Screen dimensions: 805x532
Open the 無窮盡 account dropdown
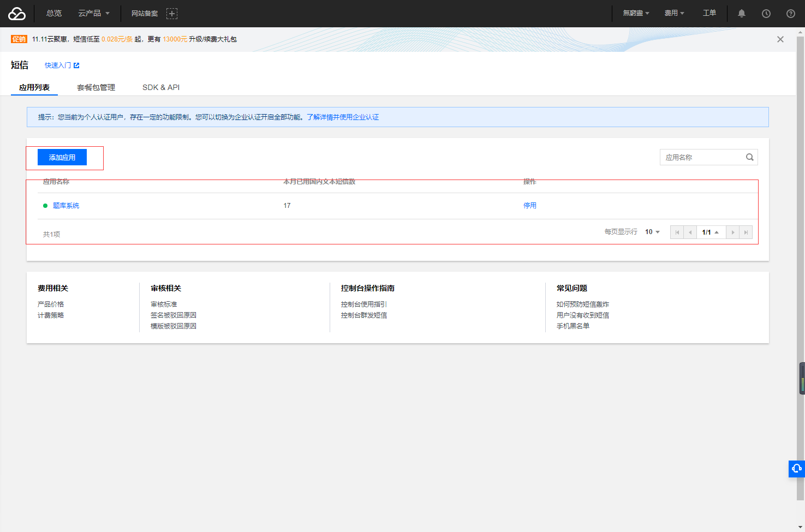pyautogui.click(x=636, y=13)
